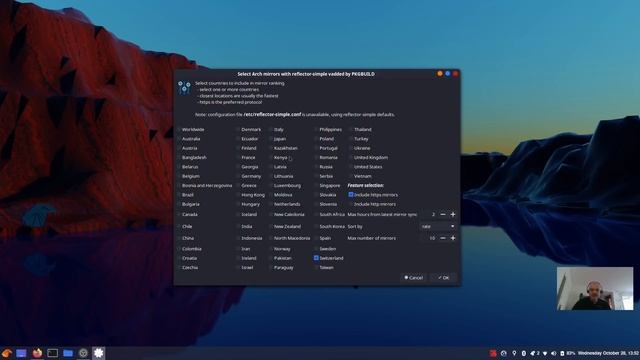640x360 pixels.
Task: Open the Sort by dropdown
Action: 438,226
